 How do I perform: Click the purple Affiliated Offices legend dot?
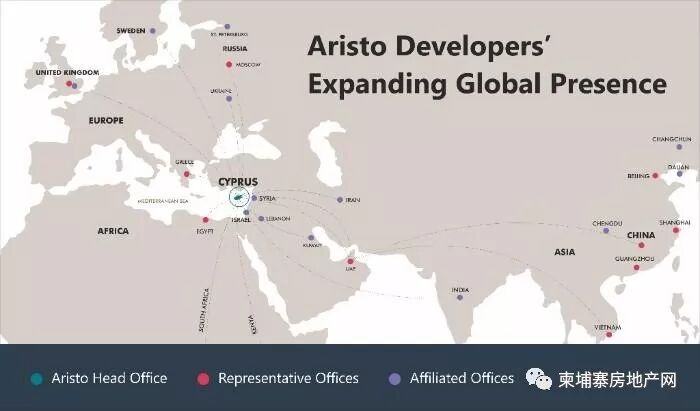tap(395, 379)
